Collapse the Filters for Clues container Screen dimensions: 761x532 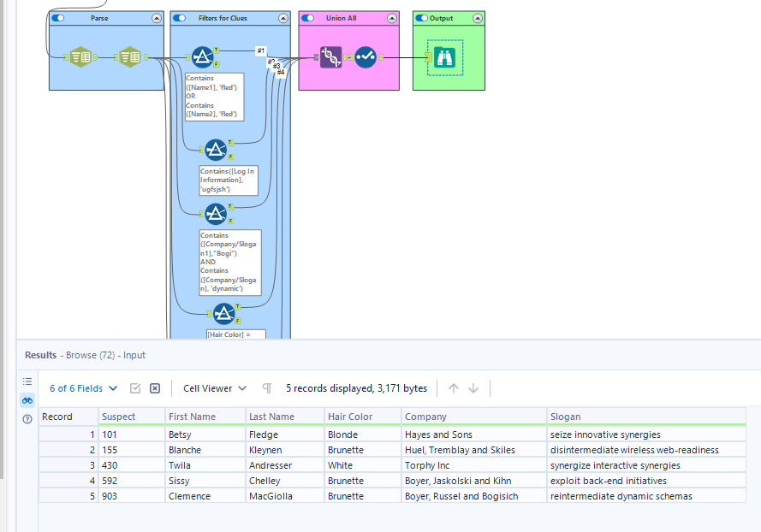(282, 18)
